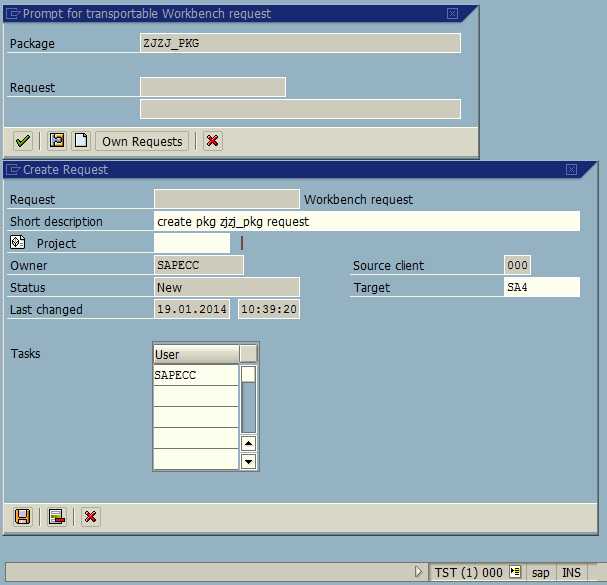The width and height of the screenshot is (607, 585).
Task: Click Tasks table configuration corner button
Action: click(x=248, y=354)
